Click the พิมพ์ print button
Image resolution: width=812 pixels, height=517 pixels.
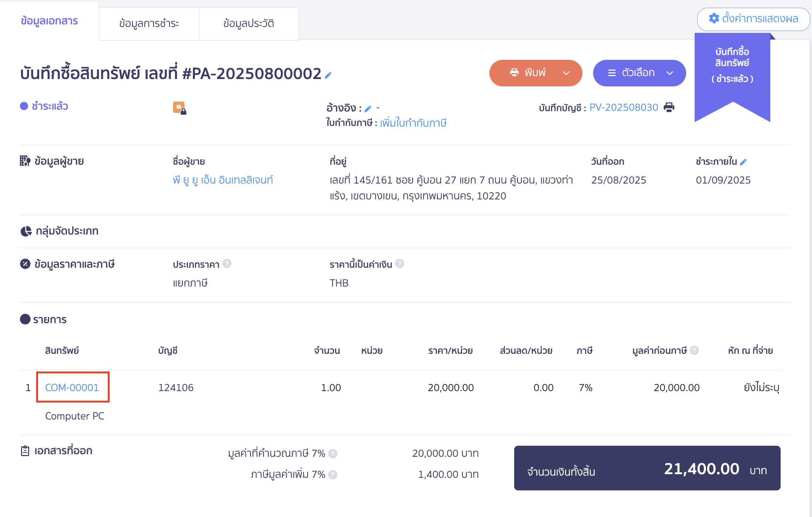pos(536,73)
